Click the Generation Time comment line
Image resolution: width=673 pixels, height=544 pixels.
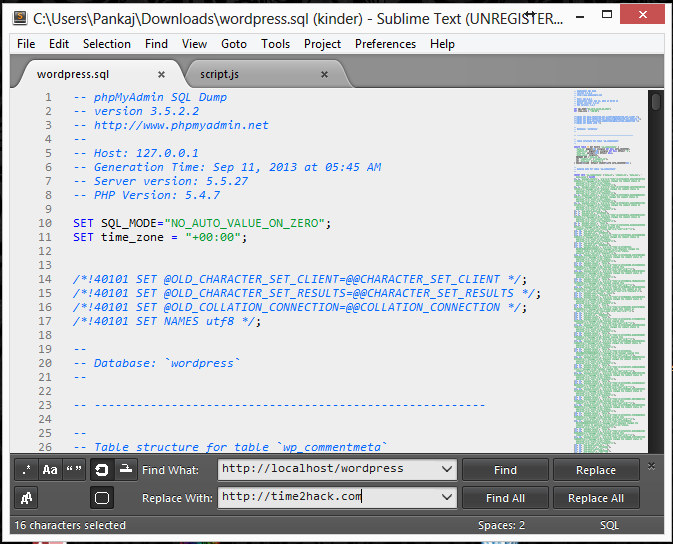(x=227, y=167)
